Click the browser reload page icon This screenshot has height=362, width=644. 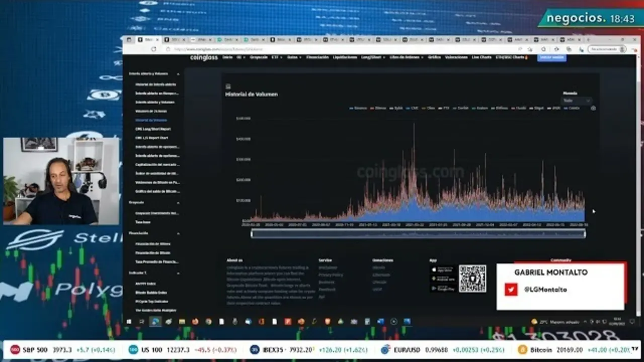point(153,49)
